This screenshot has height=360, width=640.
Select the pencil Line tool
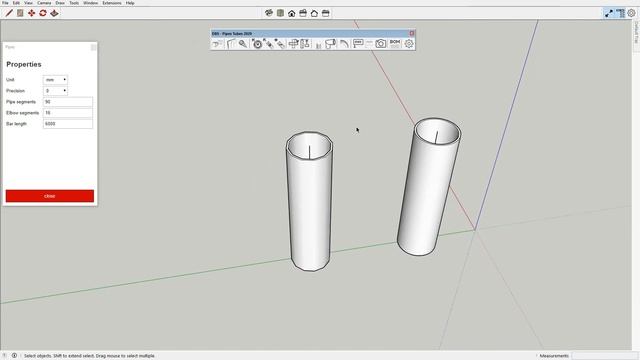pyautogui.click(x=9, y=13)
